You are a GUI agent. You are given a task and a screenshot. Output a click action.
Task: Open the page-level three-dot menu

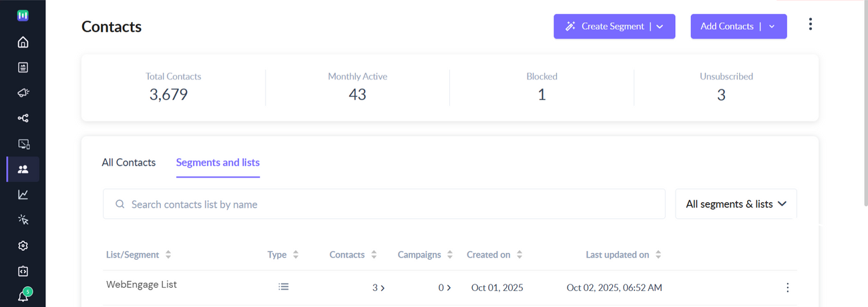(810, 25)
